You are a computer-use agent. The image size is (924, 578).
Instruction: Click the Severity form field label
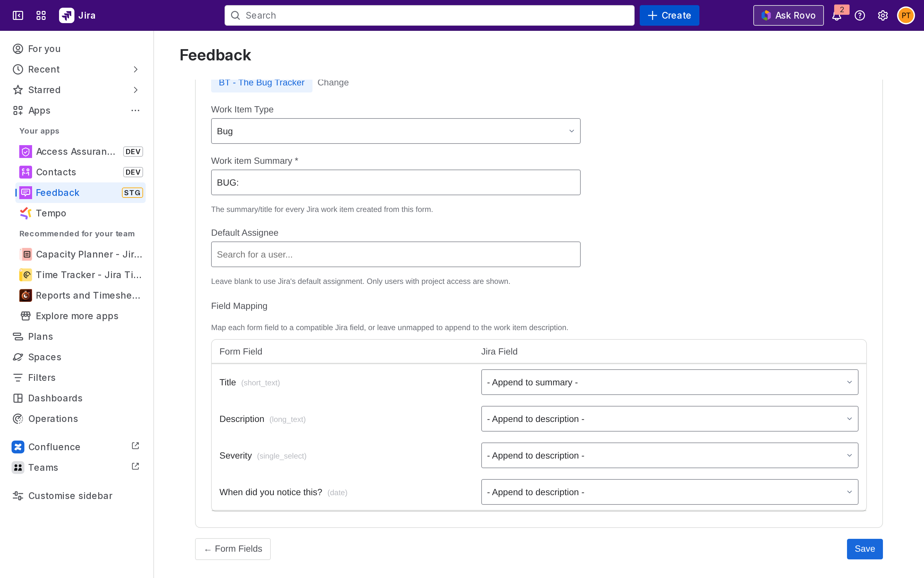click(x=235, y=456)
